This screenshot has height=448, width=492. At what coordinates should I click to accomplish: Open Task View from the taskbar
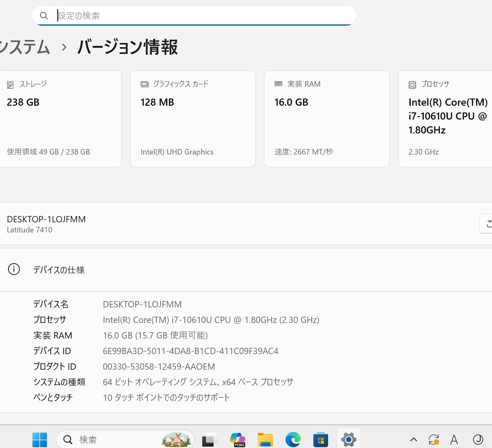click(x=209, y=440)
